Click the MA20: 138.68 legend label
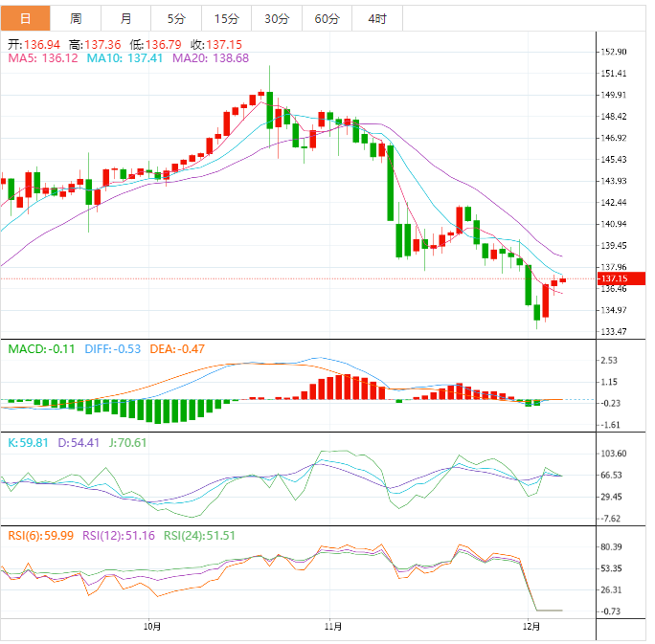This screenshot has width=655, height=644. click(x=211, y=58)
